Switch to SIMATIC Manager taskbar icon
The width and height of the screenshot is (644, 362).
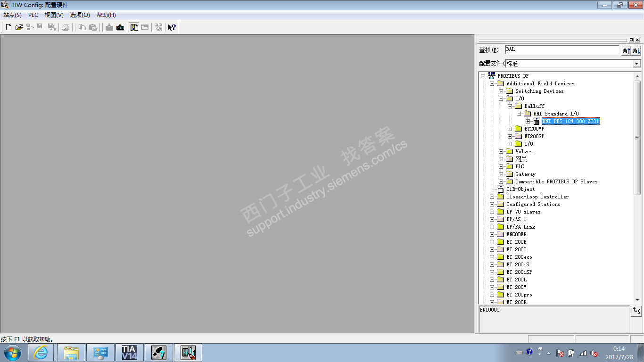point(158,353)
